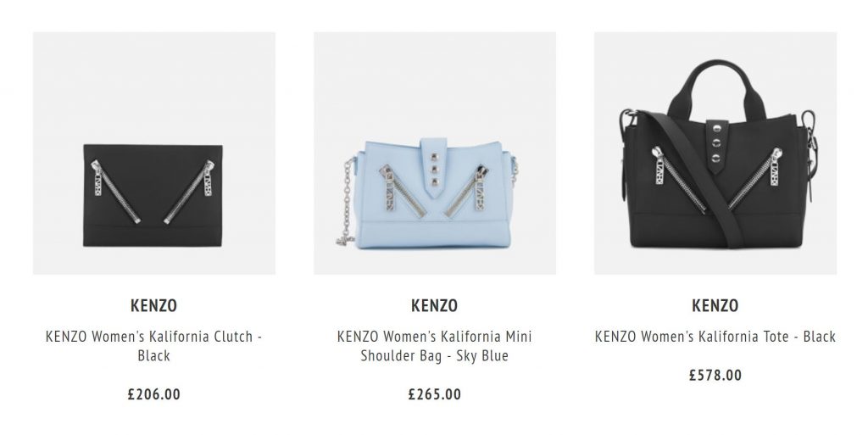This screenshot has height=435, width=868.
Task: Click the studded flap on the sky blue bag
Action: [x=434, y=168]
